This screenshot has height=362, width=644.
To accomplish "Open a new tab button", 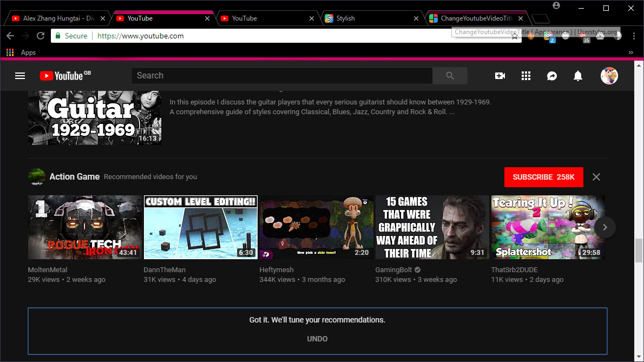I will click(x=540, y=18).
